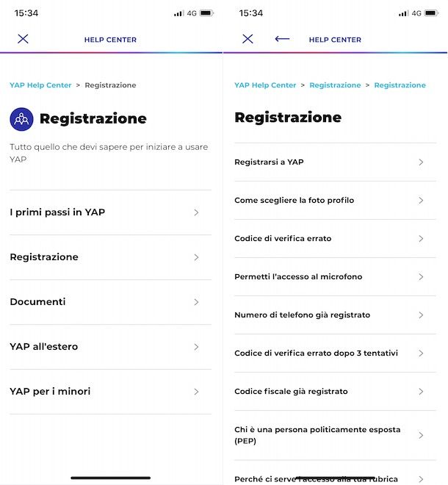The height and width of the screenshot is (485, 448).
Task: Tap the back arrow in right Help Center header
Action: pos(282,39)
